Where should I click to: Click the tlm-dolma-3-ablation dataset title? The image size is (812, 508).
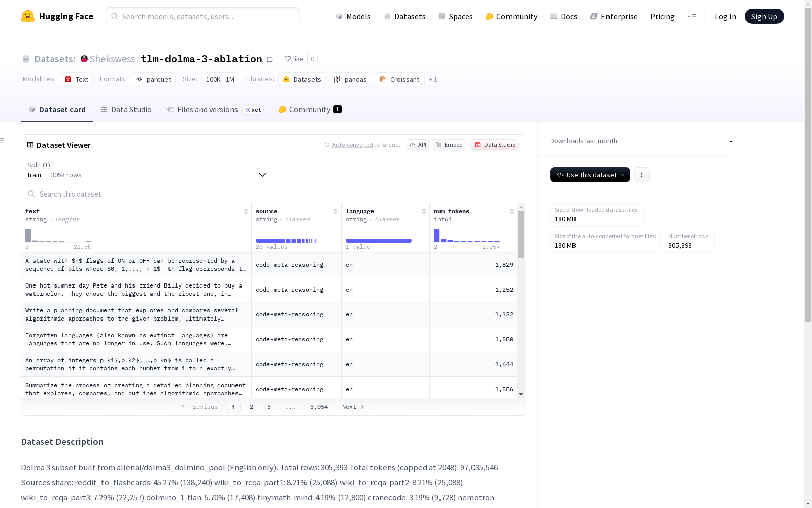click(201, 59)
